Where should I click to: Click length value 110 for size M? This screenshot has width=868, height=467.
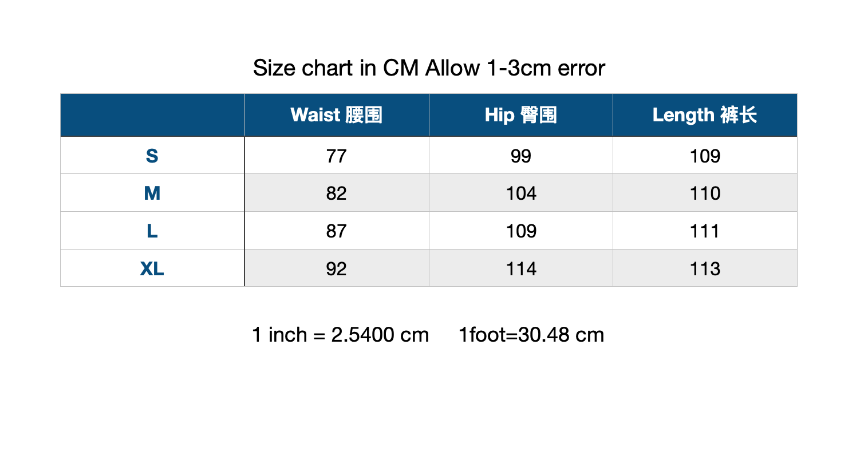[704, 193]
